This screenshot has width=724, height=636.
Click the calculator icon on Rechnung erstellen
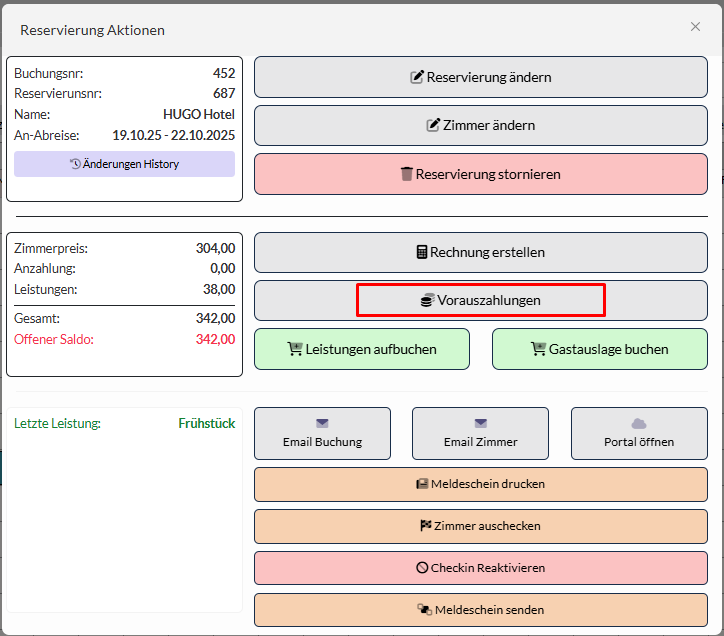(422, 252)
